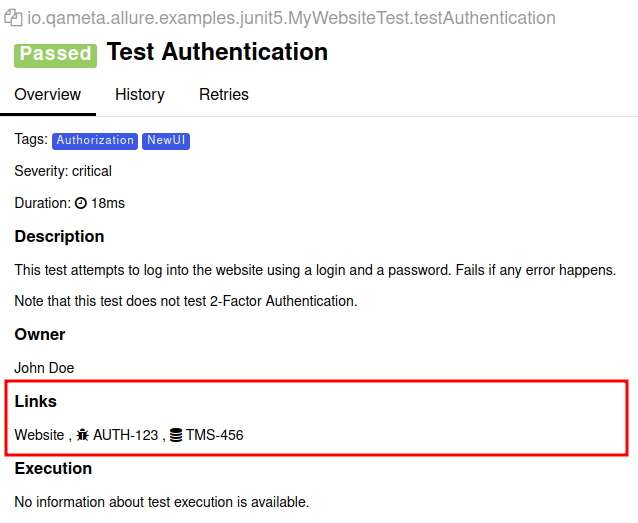Click the database icon before TMS-456

click(x=176, y=435)
